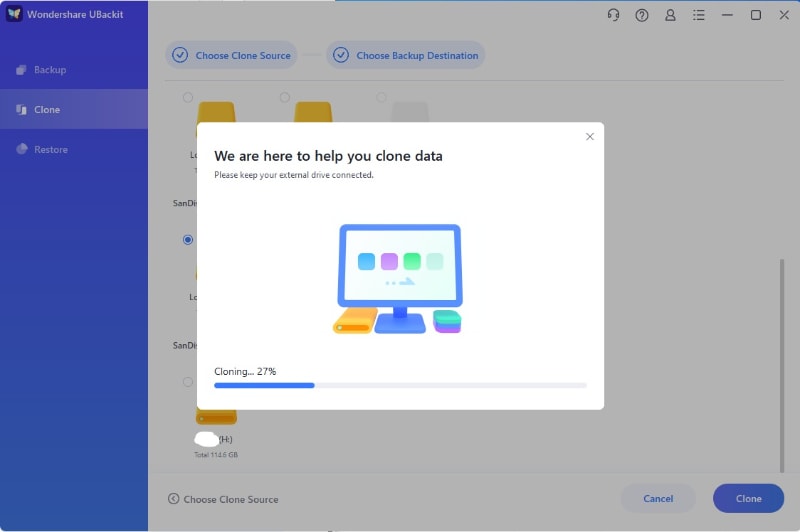The height and width of the screenshot is (532, 800).
Task: Close the cloning progress dialog
Action: pos(590,137)
